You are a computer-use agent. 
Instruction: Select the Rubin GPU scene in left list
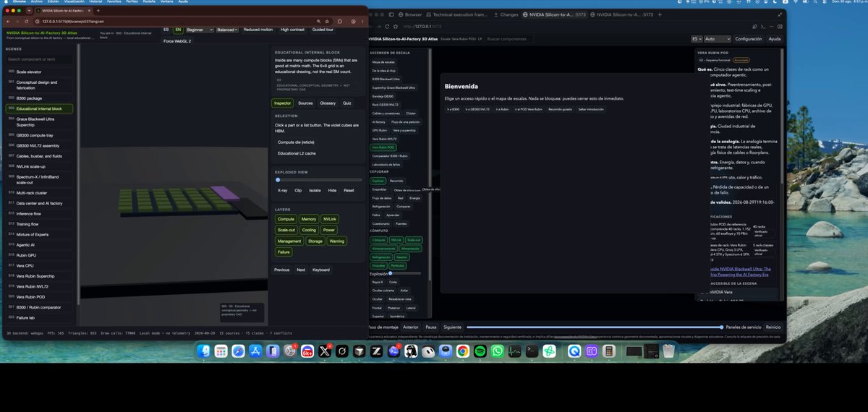38,255
